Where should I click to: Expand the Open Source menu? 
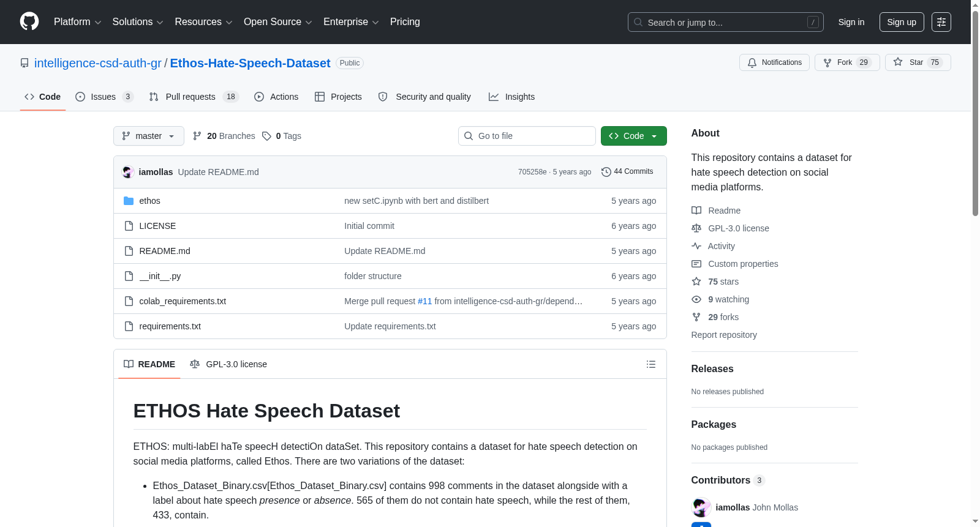click(x=278, y=22)
